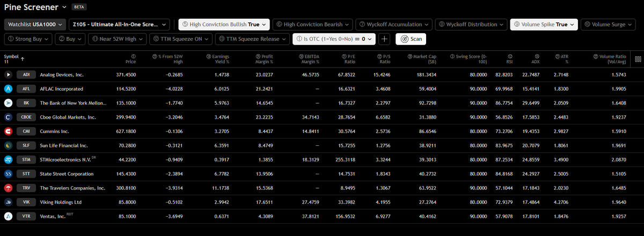The width and height of the screenshot is (644, 236).
Task: Select the VIK ticker badge
Action: 26,202
